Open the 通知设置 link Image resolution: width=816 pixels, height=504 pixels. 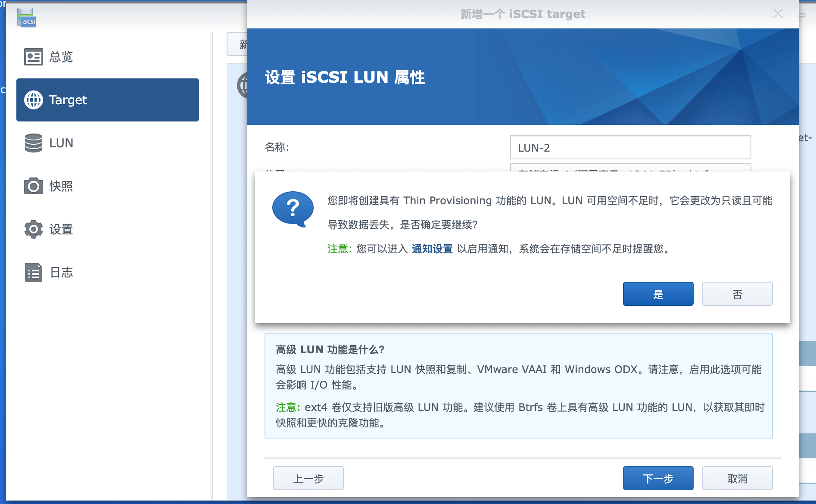[x=432, y=249]
